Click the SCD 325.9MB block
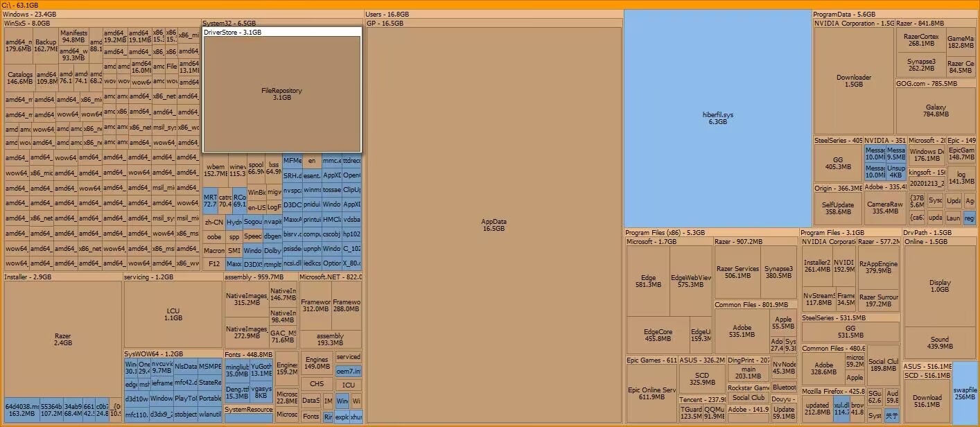 702,378
